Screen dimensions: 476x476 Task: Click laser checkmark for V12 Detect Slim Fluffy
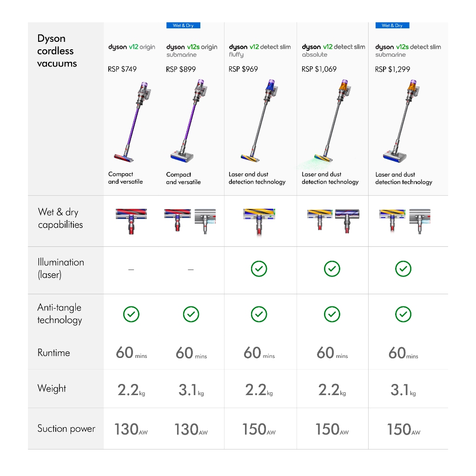259,269
